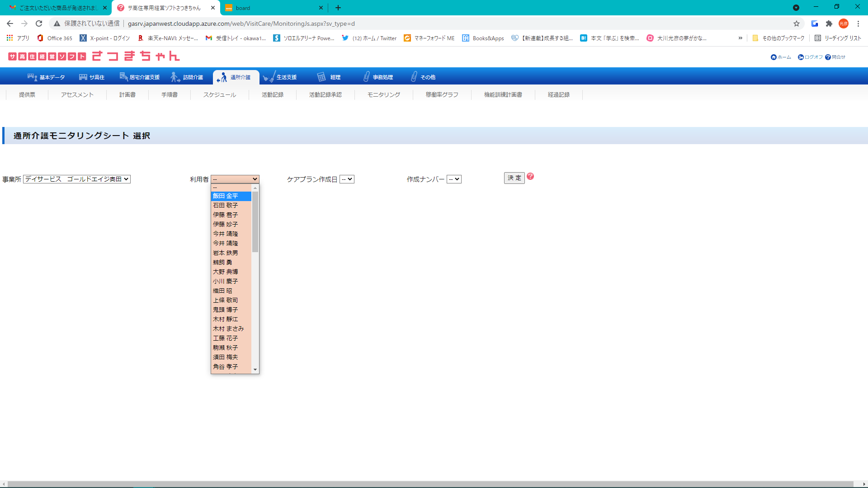Viewport: 868px width, 488px height.
Task: Click the 問合せ inquiry icon
Action: pos(828,57)
